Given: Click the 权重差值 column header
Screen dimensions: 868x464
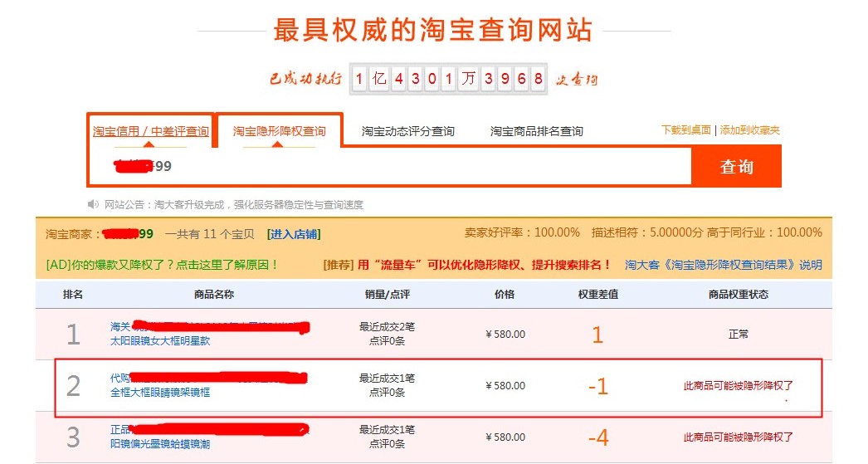Looking at the screenshot, I should tap(597, 295).
